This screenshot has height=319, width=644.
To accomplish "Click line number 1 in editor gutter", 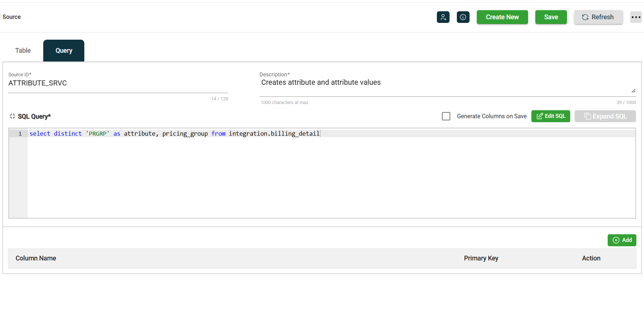I will [20, 134].
